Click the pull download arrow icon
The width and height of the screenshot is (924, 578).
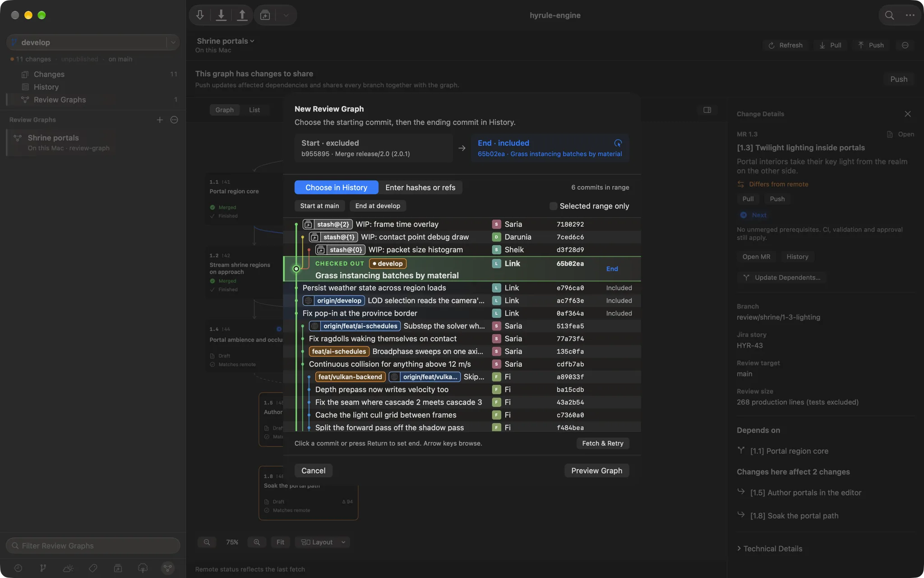point(221,15)
